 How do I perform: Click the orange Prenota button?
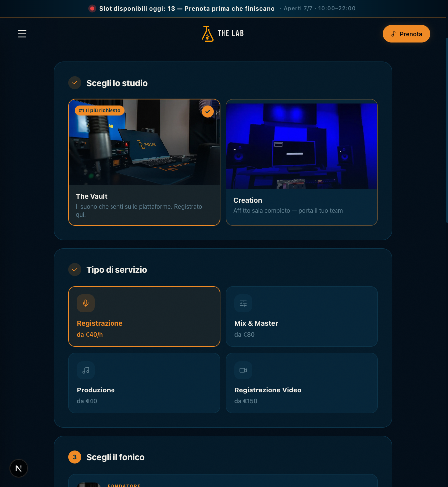tap(406, 34)
